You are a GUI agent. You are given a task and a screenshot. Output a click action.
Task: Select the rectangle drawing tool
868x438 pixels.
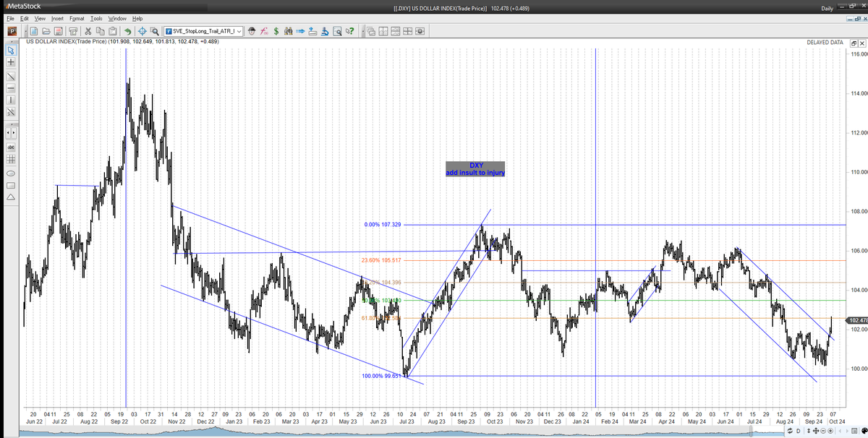pos(11,185)
